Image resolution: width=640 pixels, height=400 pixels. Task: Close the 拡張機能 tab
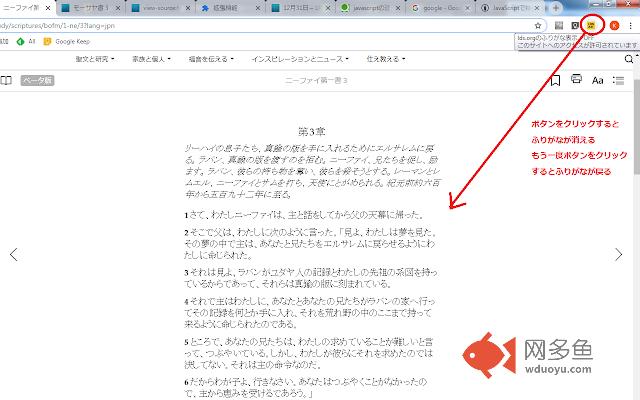click(x=258, y=8)
